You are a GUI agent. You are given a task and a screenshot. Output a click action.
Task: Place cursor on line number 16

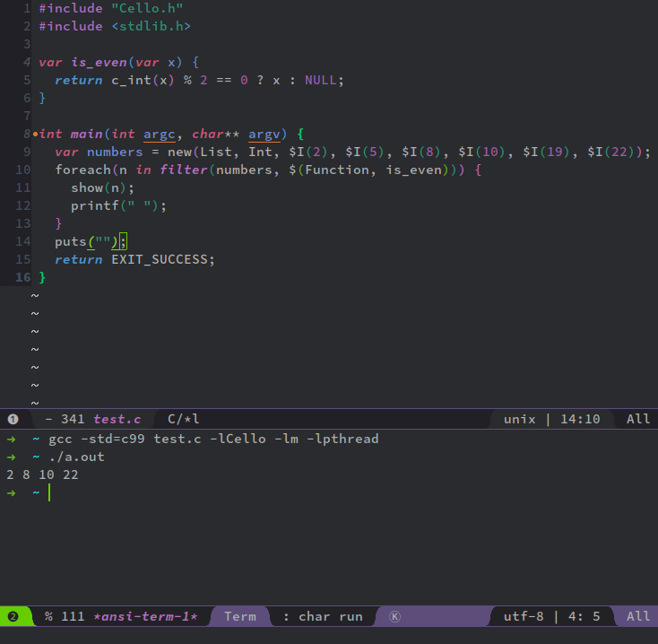tap(23, 277)
